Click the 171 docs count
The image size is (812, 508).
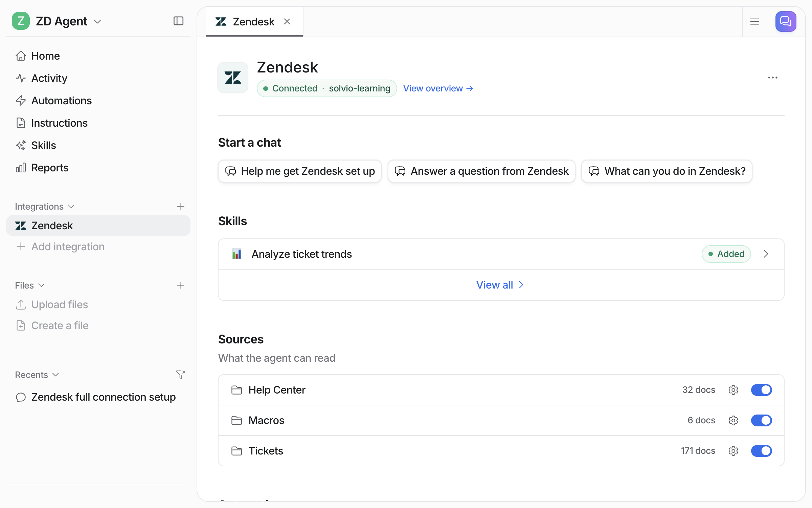pyautogui.click(x=698, y=451)
